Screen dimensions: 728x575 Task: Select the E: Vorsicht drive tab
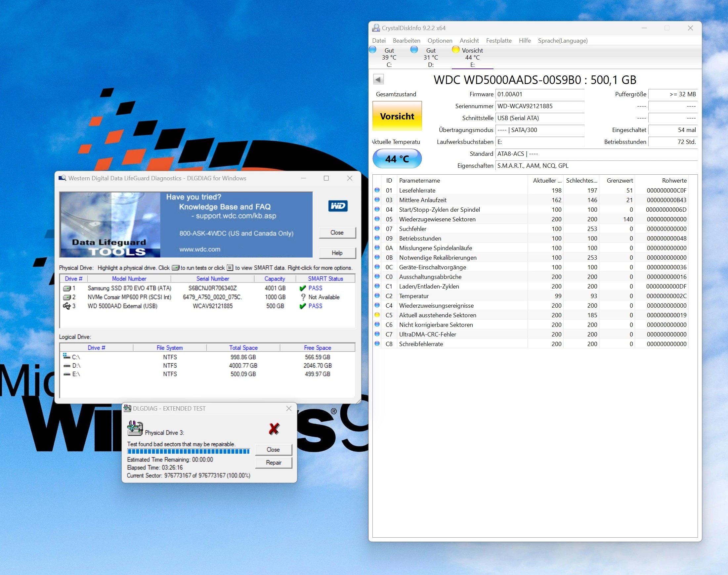[x=472, y=58]
